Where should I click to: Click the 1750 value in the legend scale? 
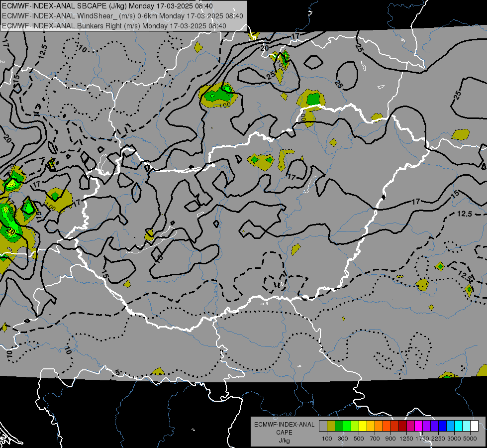422,439
